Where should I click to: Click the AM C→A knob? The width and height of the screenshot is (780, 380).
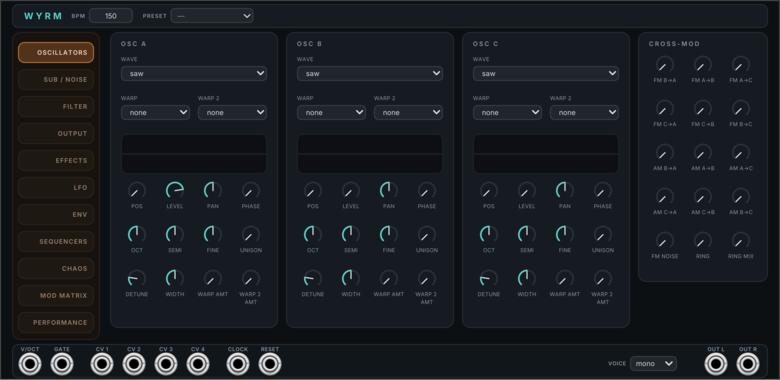pos(665,196)
